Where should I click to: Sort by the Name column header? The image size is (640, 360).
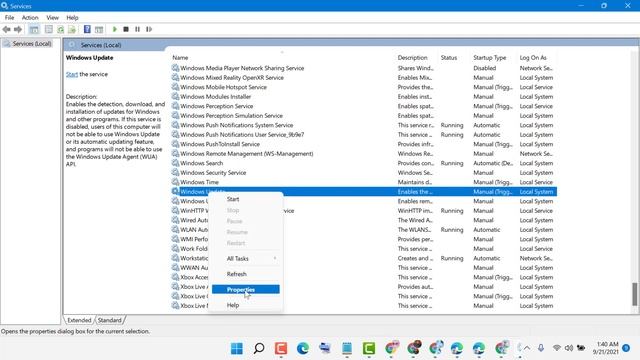[x=282, y=58]
